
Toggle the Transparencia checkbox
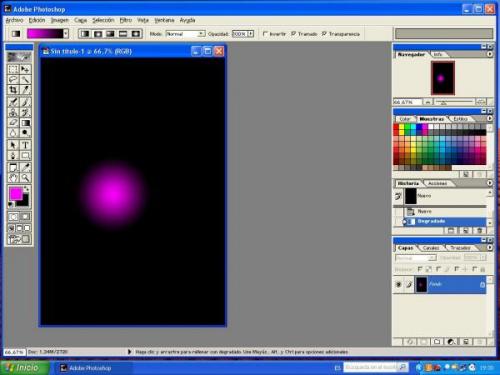click(324, 34)
